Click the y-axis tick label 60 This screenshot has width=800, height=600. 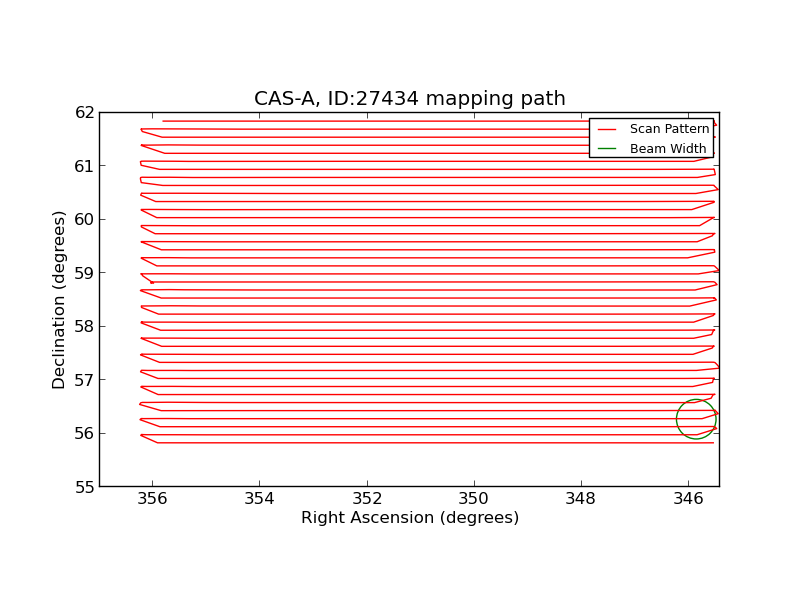[x=85, y=219]
